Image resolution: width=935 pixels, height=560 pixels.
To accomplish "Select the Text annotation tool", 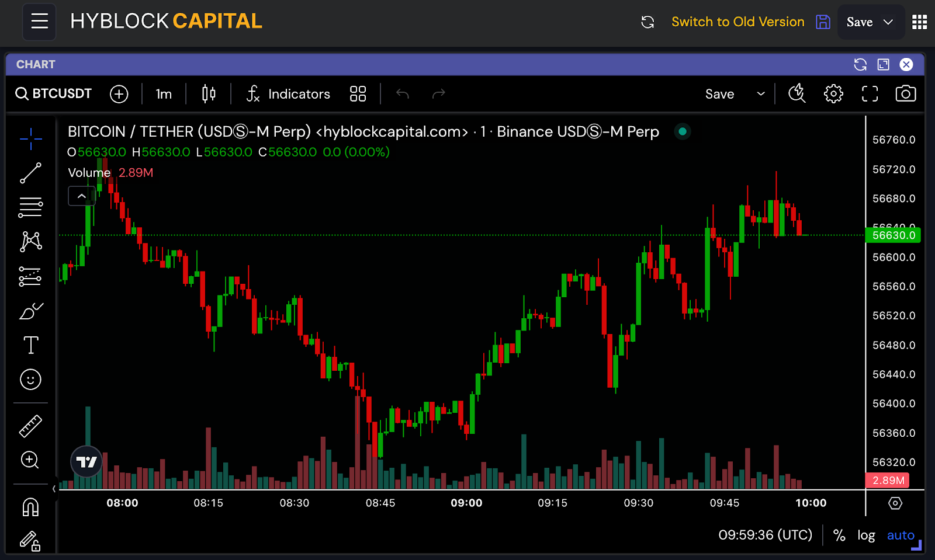I will point(30,345).
